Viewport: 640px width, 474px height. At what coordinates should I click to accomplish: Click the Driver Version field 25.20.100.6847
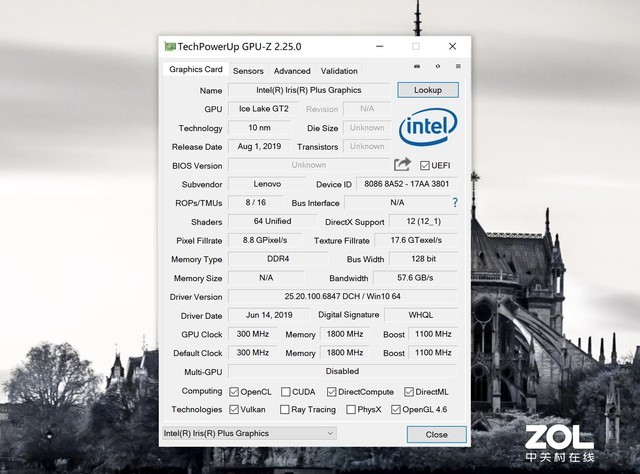point(342,296)
